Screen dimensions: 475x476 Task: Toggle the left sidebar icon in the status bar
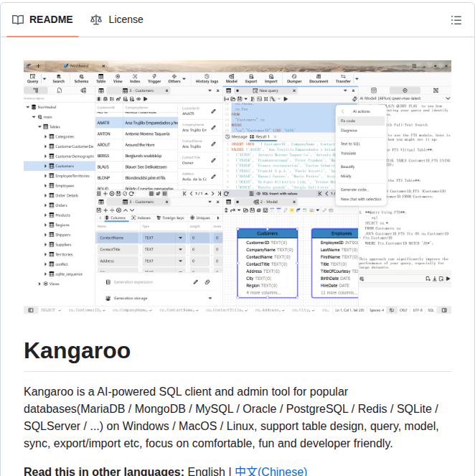pyautogui.click(x=31, y=310)
